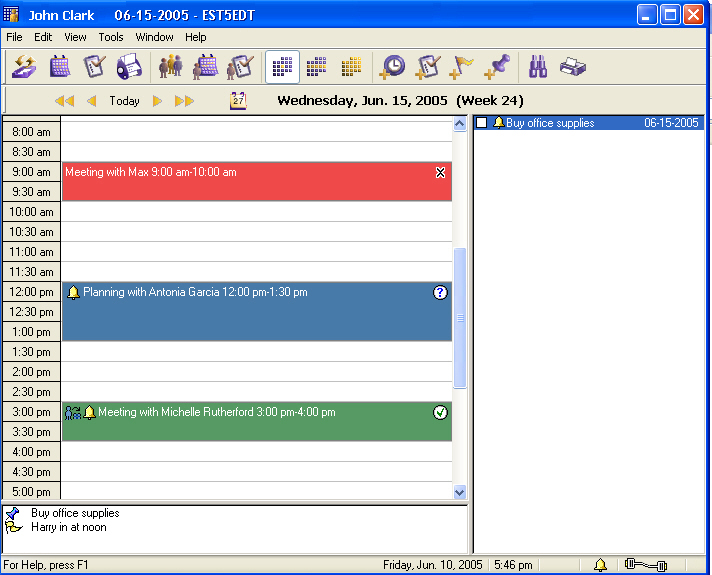Viewport: 712px width, 575px height.
Task: Click the 2:00 pm time label
Action: click(31, 372)
